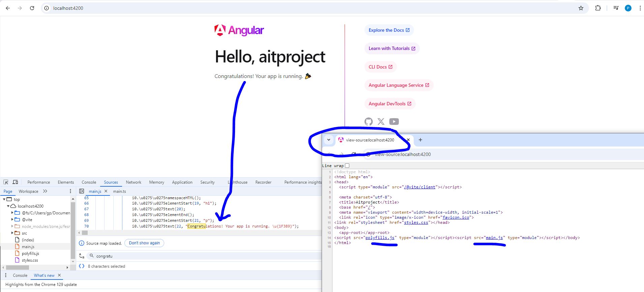
Task: Click the Angular logo on the page
Action: coord(239,30)
